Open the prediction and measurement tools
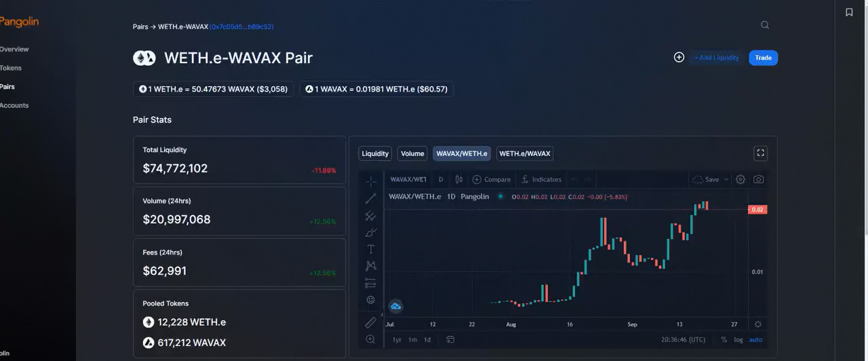 371,283
